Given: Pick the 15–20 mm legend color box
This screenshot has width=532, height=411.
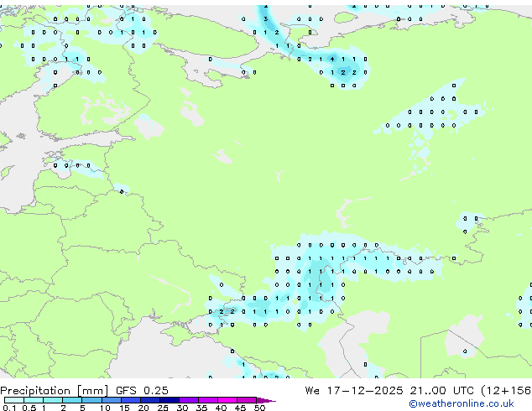Looking at the screenshot, I should click(x=131, y=400).
